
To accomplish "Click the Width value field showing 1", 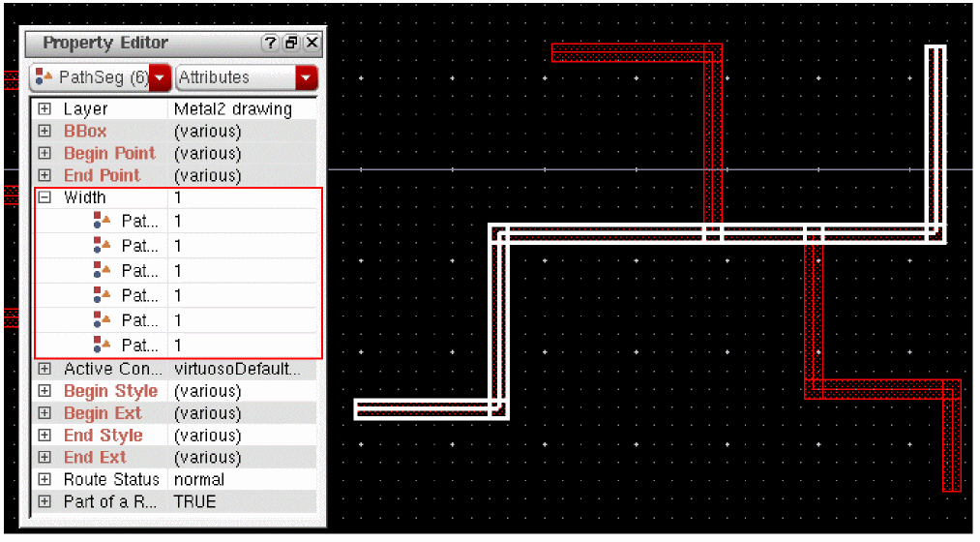I will pos(243,197).
